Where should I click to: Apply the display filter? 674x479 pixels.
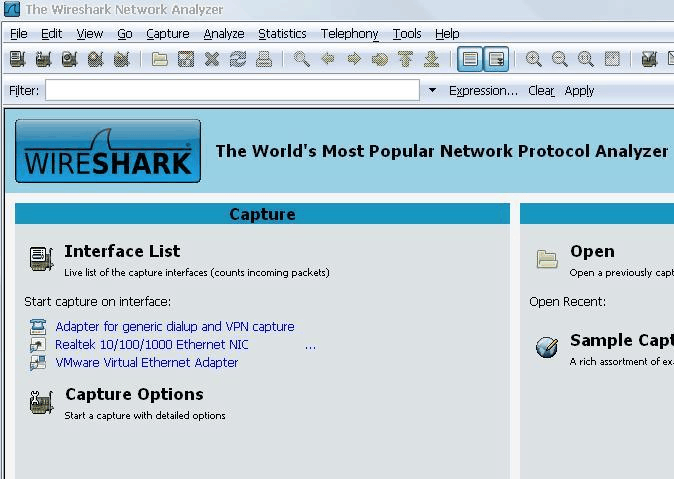(579, 91)
